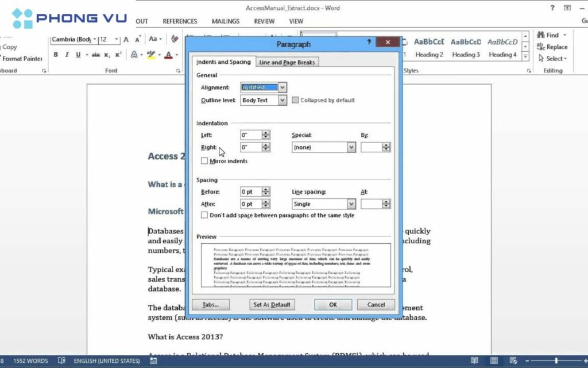Click the Tabs... button
588x368 pixels.
click(x=210, y=305)
